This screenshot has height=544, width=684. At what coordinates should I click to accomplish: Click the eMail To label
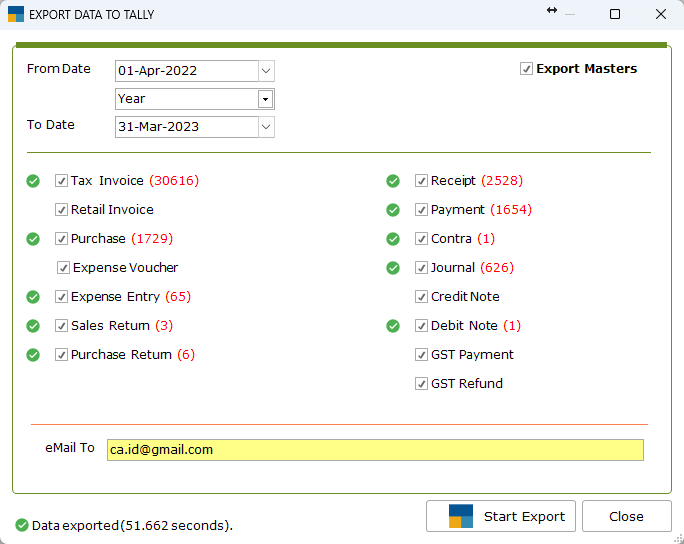pyautogui.click(x=70, y=448)
